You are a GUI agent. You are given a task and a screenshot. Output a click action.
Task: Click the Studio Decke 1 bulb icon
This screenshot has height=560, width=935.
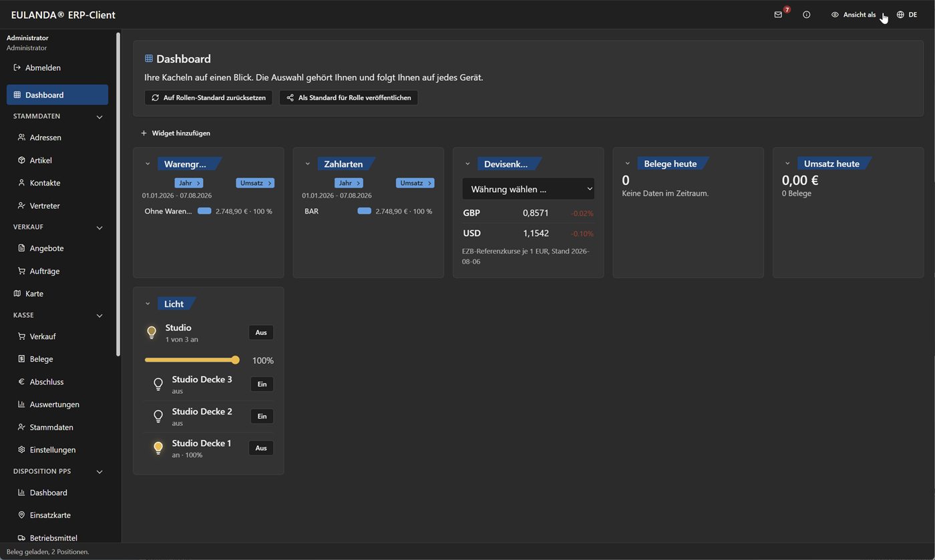tap(158, 449)
